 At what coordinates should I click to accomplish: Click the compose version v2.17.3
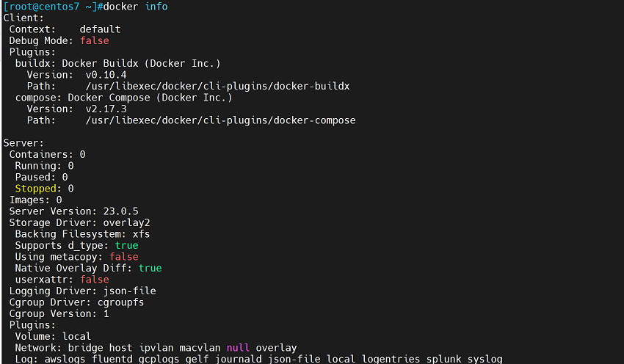click(x=106, y=109)
